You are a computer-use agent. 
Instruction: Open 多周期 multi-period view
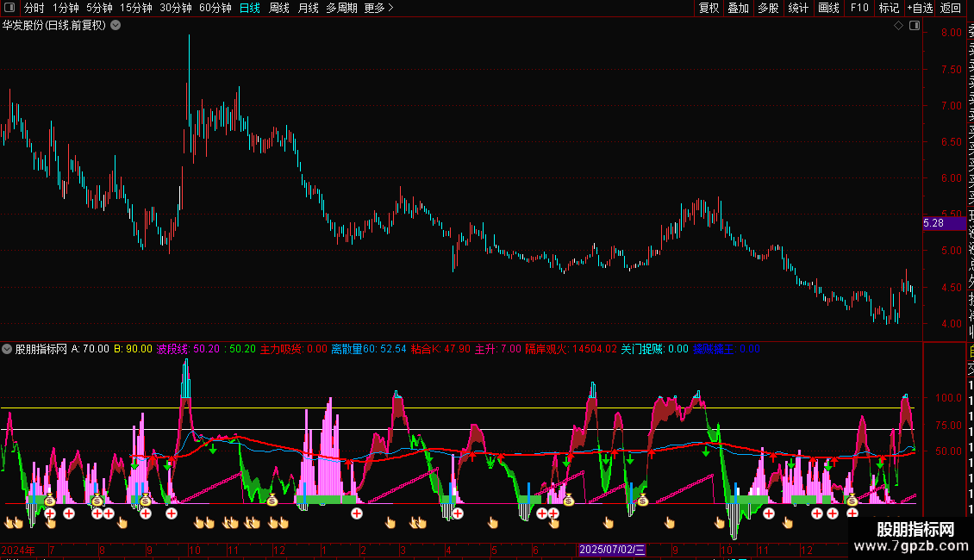point(341,8)
